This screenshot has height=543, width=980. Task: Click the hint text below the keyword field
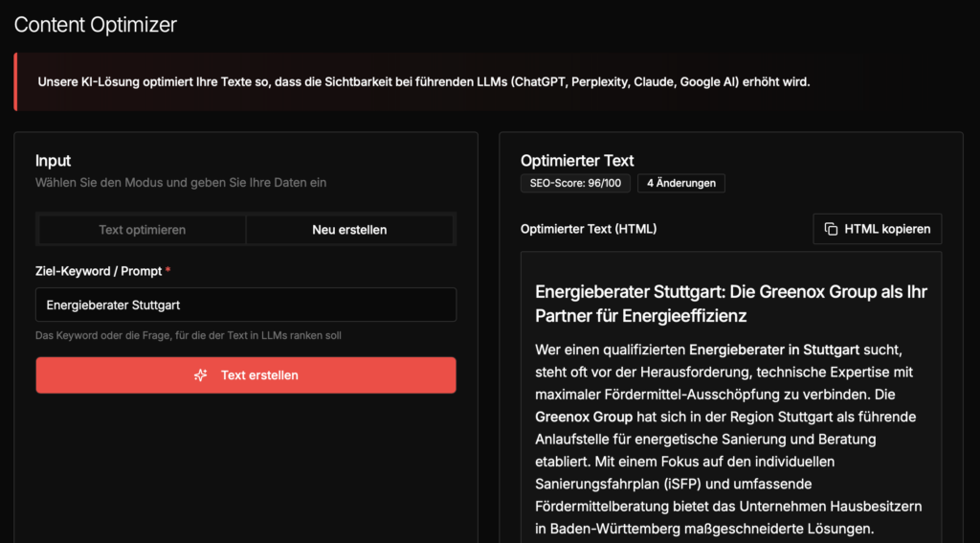coord(189,336)
